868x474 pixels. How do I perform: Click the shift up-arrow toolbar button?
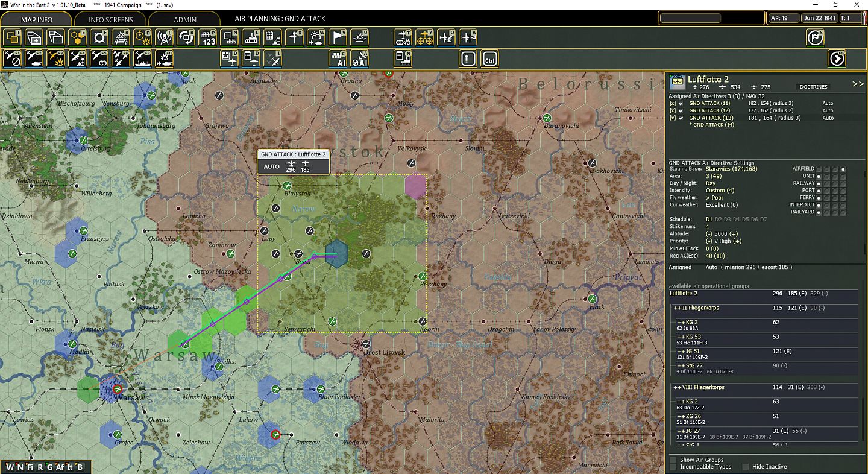click(x=468, y=58)
